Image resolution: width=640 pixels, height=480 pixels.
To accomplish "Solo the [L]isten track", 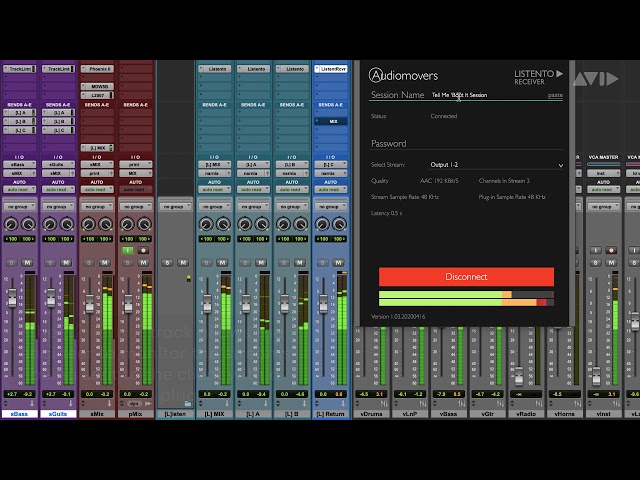I will click(167, 262).
